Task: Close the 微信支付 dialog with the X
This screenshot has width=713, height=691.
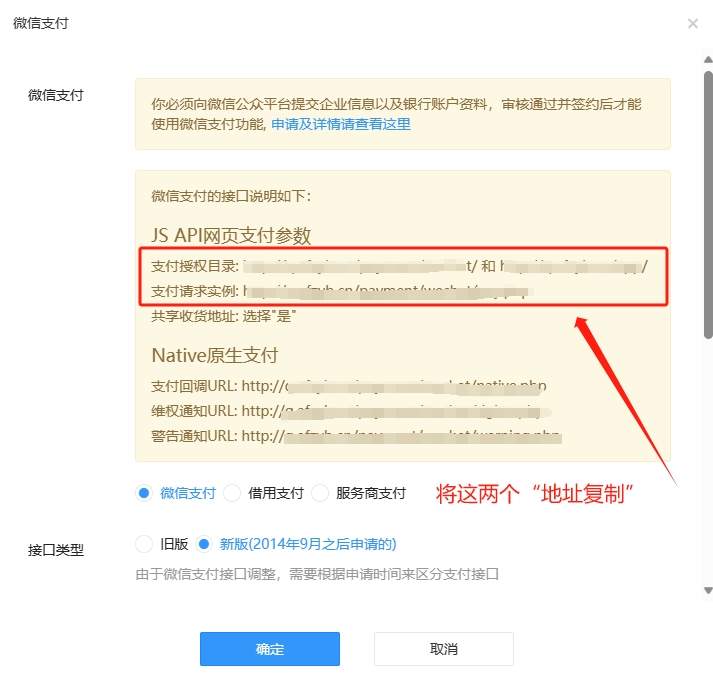Action: point(693,24)
